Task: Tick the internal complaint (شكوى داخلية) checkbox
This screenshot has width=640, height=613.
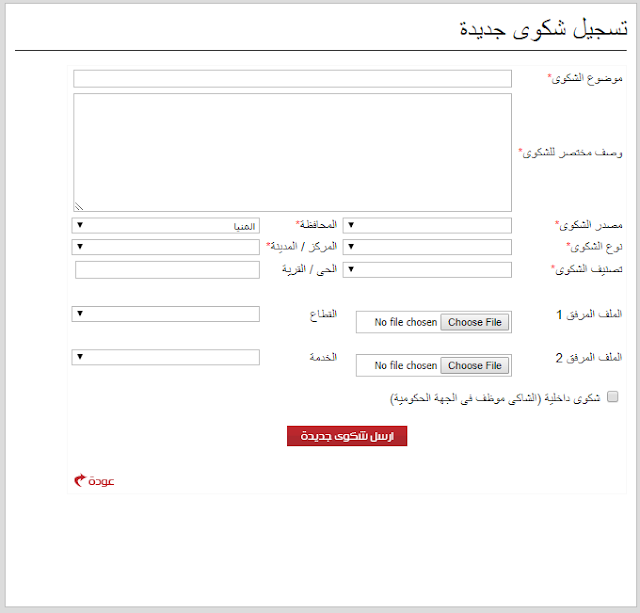Action: pyautogui.click(x=613, y=397)
